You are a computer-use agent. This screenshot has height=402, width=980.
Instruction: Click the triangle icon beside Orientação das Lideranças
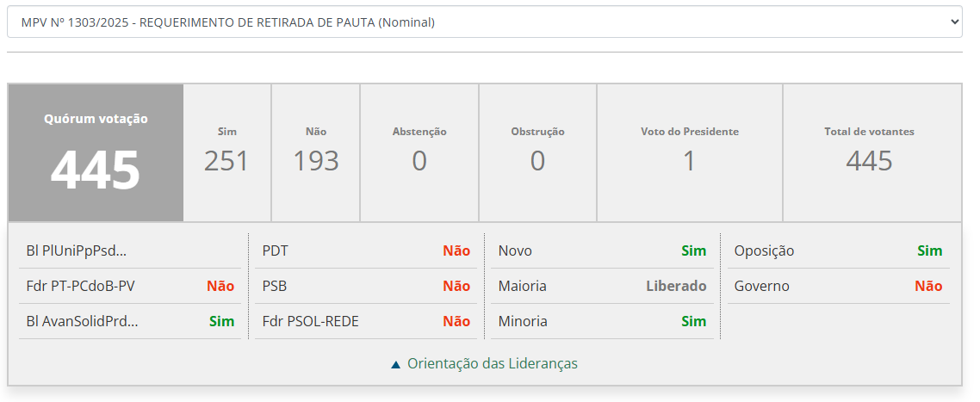click(x=395, y=364)
